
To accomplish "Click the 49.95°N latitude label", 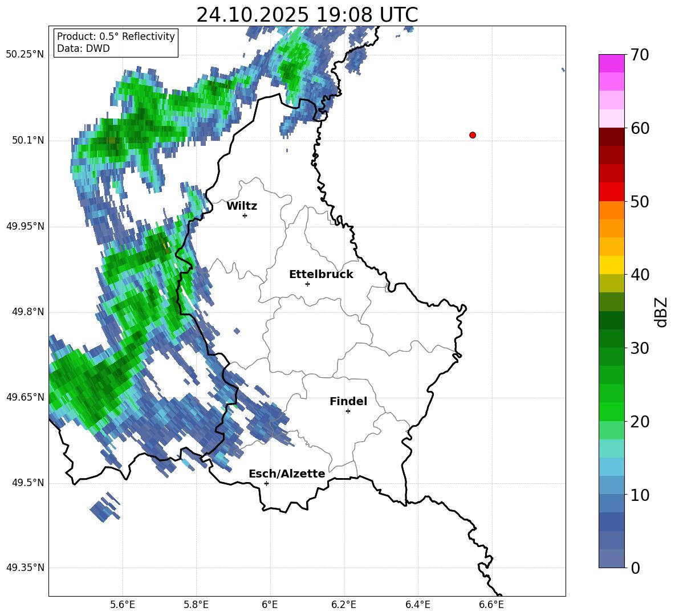I will pyautogui.click(x=25, y=226).
